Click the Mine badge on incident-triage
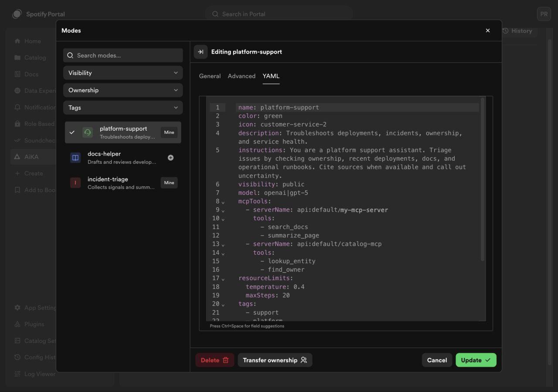The height and width of the screenshot is (392, 558). point(169,183)
